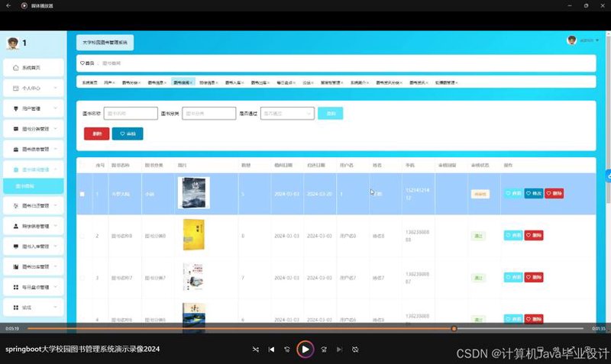Click row 1 book cover thumbnail

coord(194,193)
